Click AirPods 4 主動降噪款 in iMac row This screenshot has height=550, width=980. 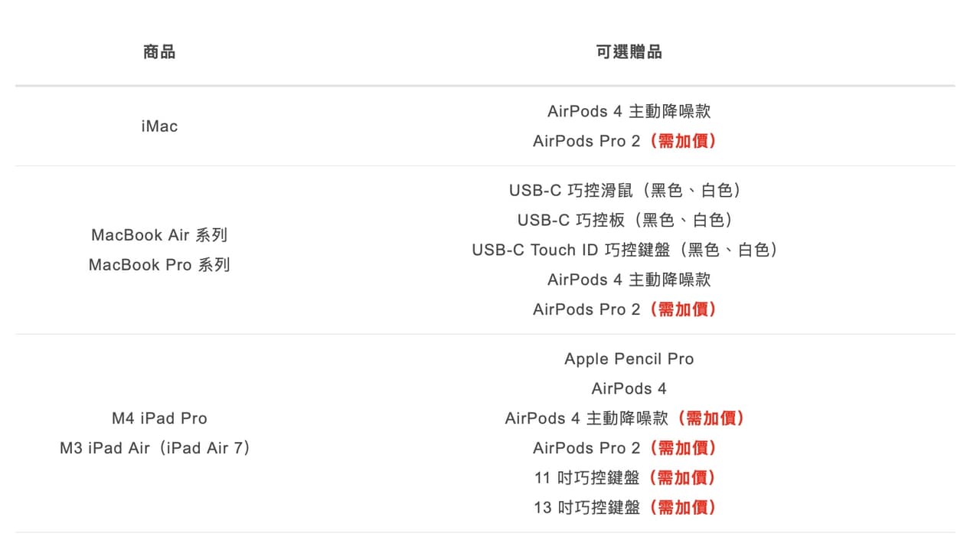tap(629, 111)
